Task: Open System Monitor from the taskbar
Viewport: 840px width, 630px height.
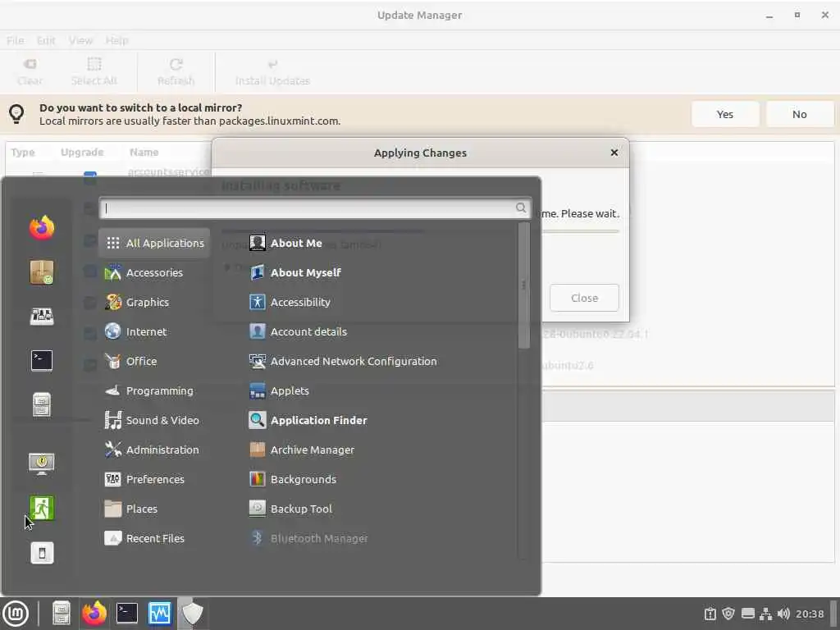Action: 160,614
